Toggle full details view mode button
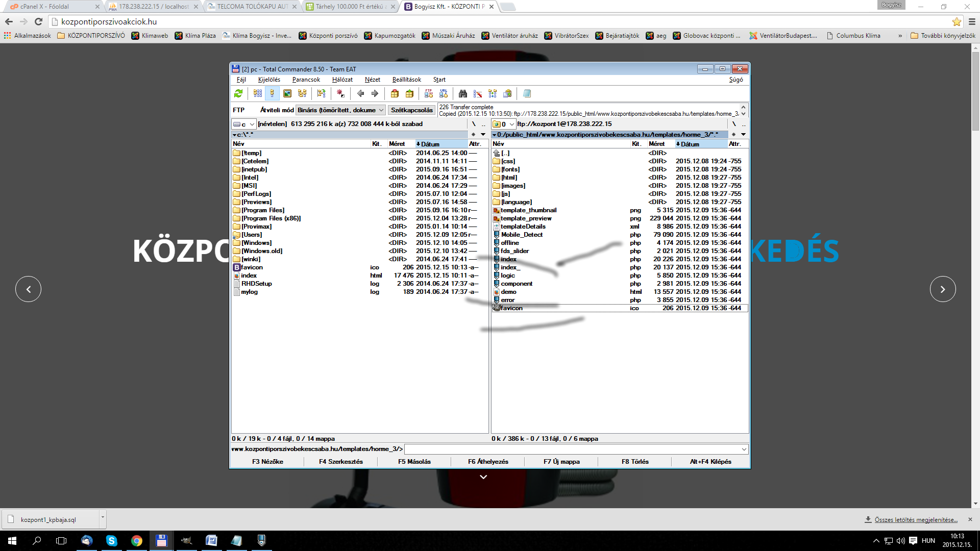 pos(272,93)
